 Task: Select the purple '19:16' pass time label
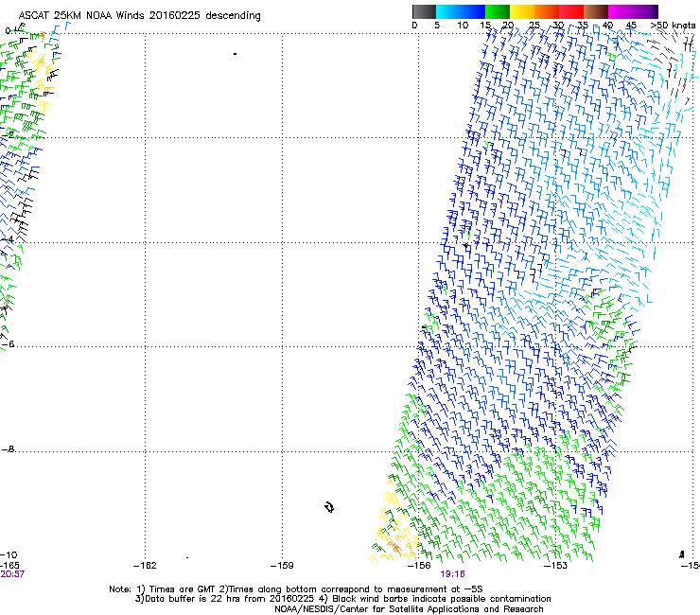pos(452,574)
